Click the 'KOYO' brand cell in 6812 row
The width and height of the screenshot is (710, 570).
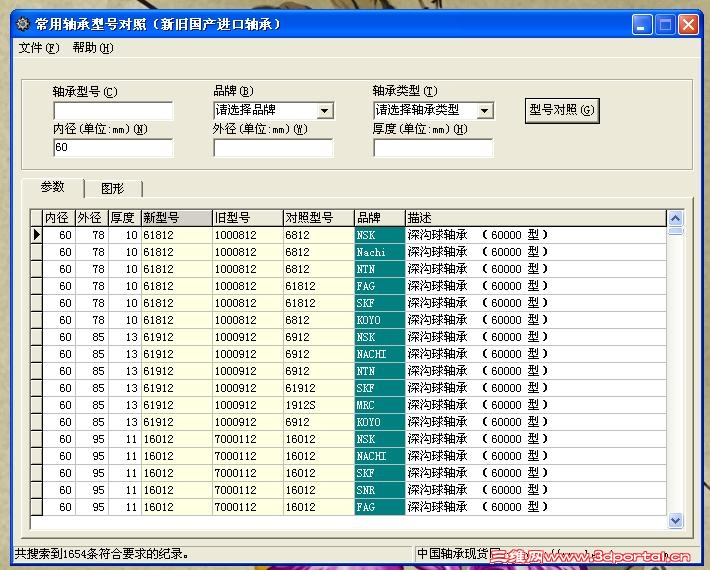379,320
